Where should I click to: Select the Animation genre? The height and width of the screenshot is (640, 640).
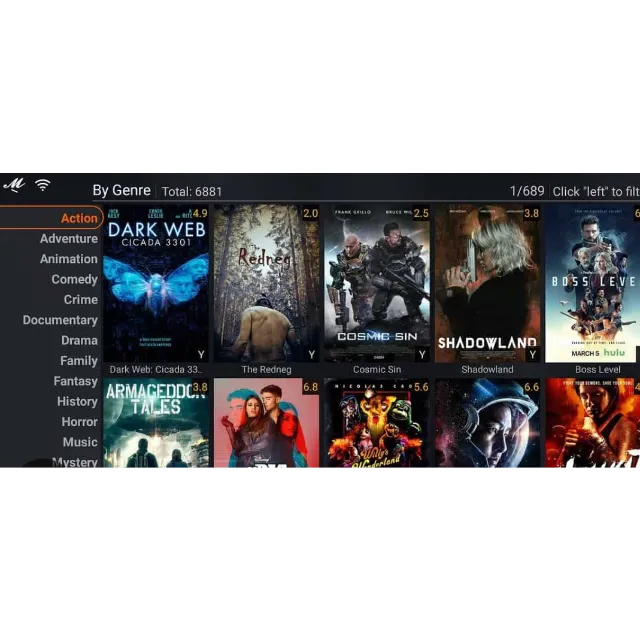click(69, 259)
